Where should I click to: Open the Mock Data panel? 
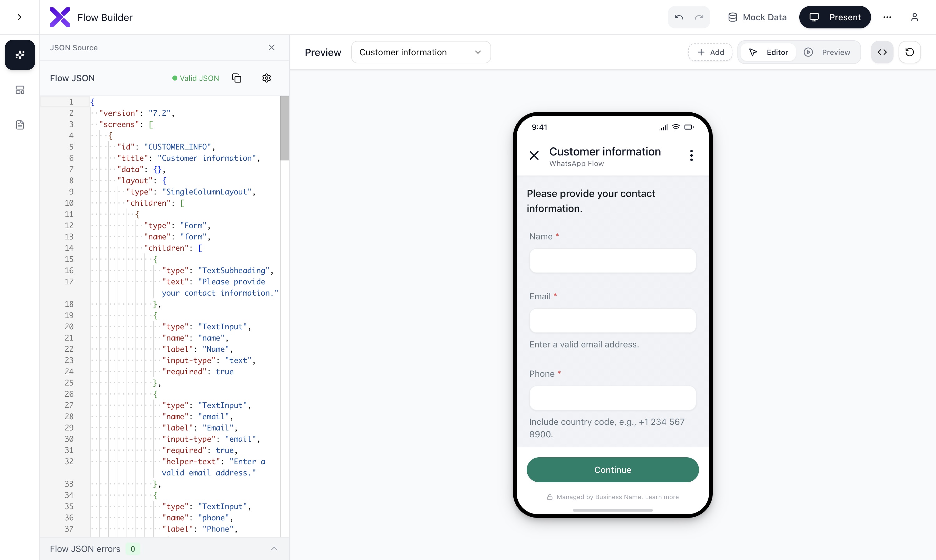(757, 17)
